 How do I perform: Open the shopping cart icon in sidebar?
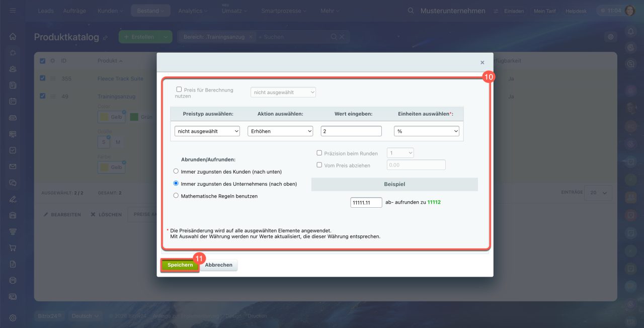click(x=13, y=248)
